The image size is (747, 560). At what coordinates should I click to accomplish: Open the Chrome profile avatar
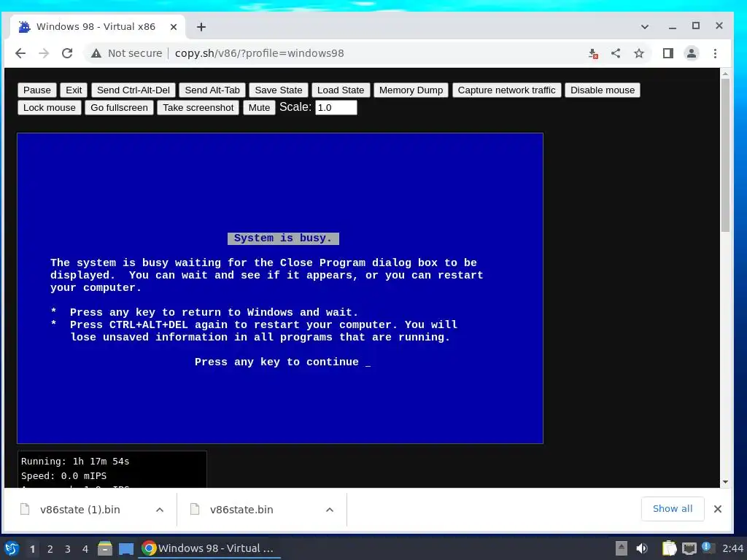pos(692,53)
